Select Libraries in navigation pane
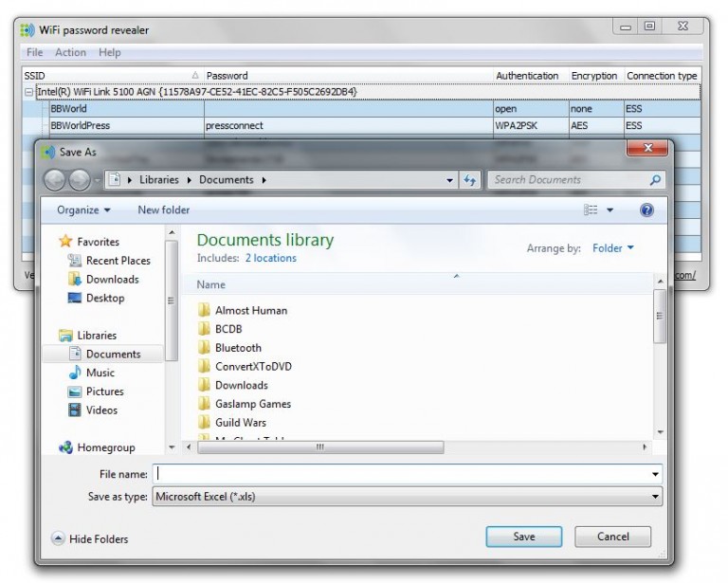Screen dimensions: 728x583 [97, 336]
